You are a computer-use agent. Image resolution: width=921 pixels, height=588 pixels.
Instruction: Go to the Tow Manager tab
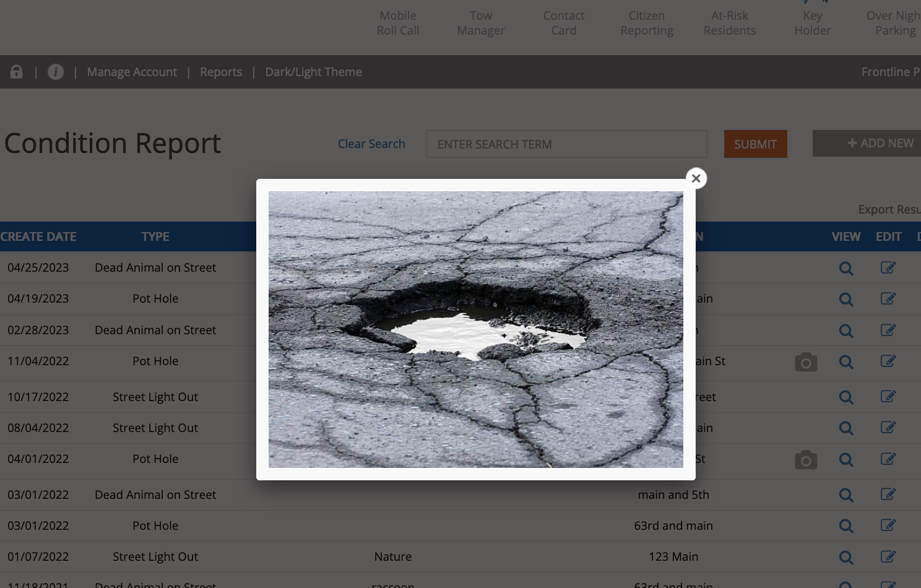[481, 23]
